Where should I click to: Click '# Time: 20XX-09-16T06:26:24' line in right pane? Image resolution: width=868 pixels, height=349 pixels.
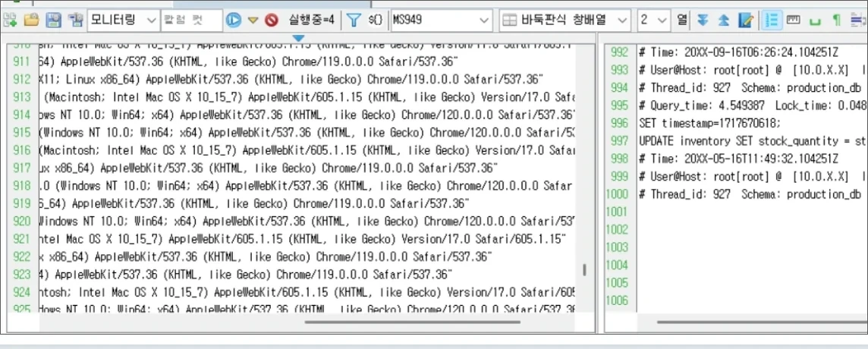click(738, 52)
